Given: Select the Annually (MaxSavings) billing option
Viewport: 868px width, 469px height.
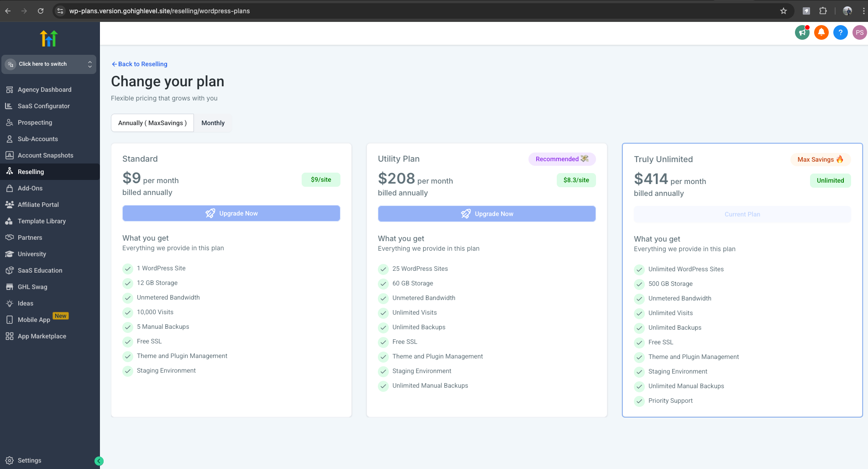Looking at the screenshot, I should [x=152, y=123].
